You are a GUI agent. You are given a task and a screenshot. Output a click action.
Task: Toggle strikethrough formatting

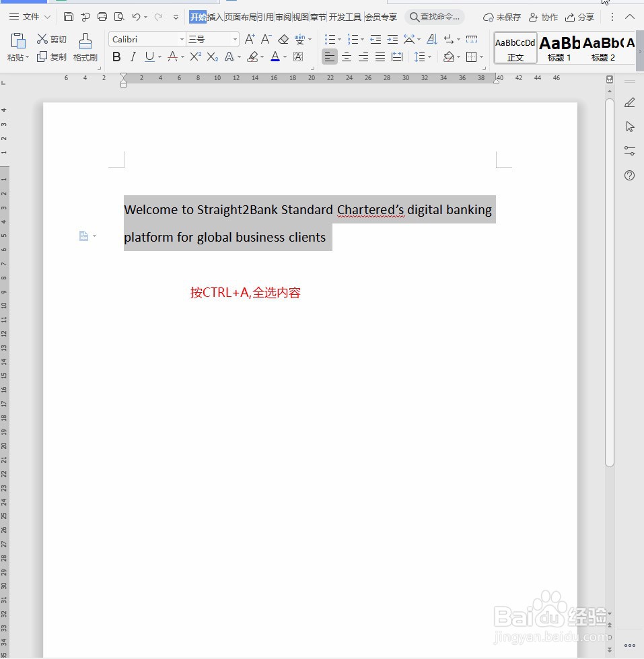[x=172, y=57]
